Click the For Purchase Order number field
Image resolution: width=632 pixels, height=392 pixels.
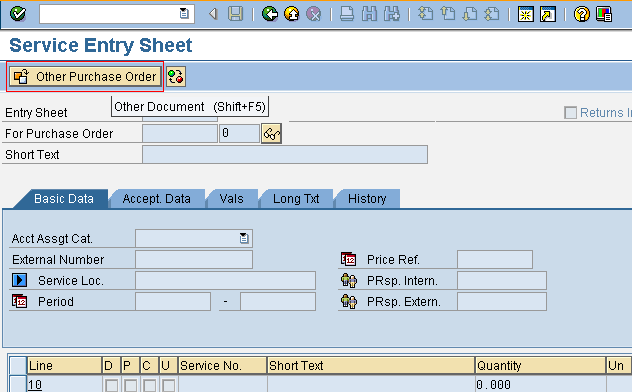[180, 133]
